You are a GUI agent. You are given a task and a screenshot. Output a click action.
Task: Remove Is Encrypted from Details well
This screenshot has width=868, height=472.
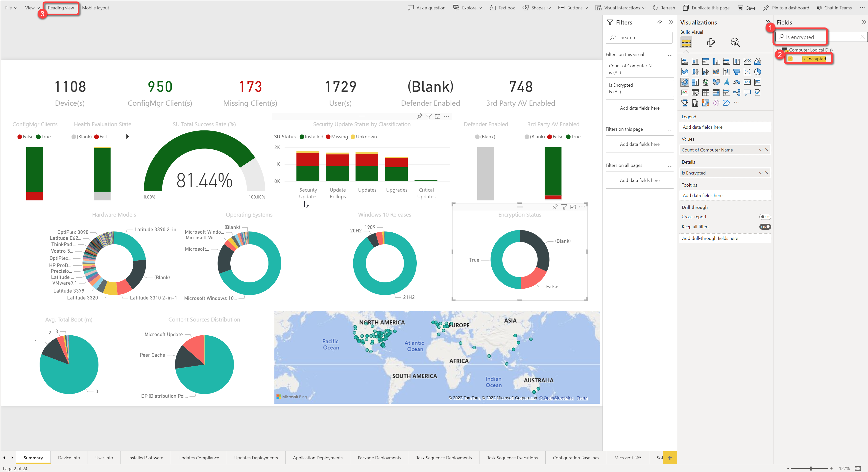click(767, 173)
